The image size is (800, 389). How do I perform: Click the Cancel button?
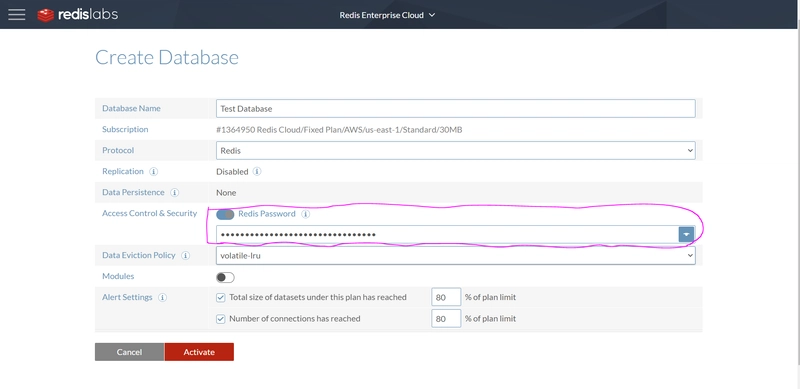[130, 352]
